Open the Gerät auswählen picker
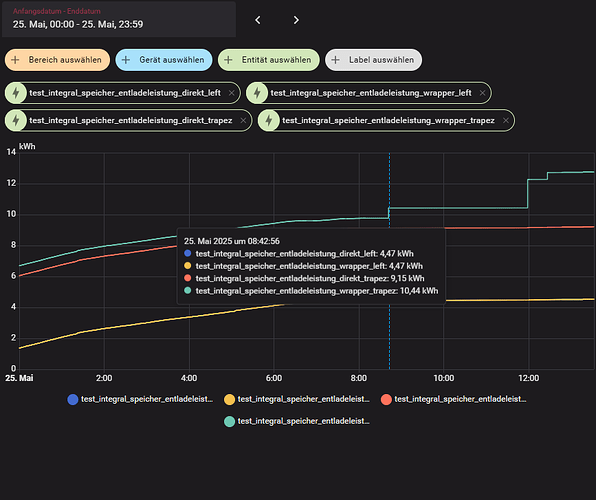The image size is (596, 500). tap(164, 60)
